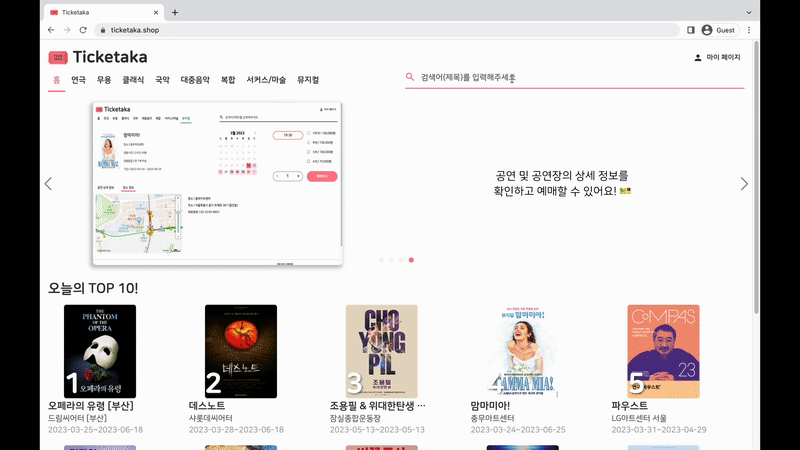Image resolution: width=800 pixels, height=450 pixels.
Task: Click title 오페라의 유령 [부산]
Action: coord(91,406)
